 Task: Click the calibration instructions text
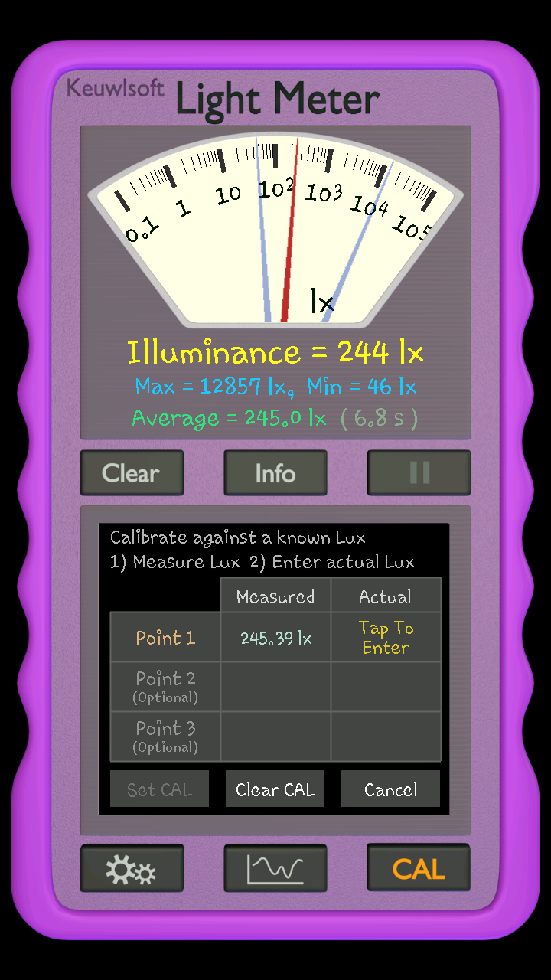(x=262, y=550)
